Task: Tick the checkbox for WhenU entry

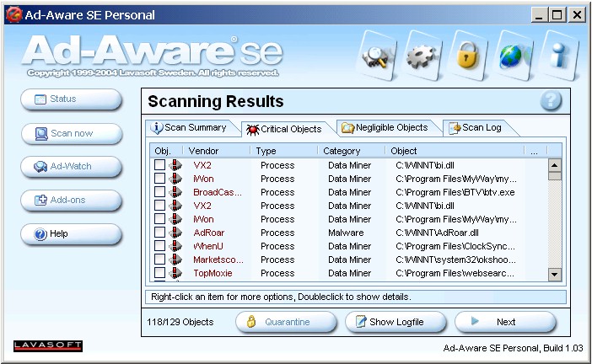Action: (x=159, y=246)
